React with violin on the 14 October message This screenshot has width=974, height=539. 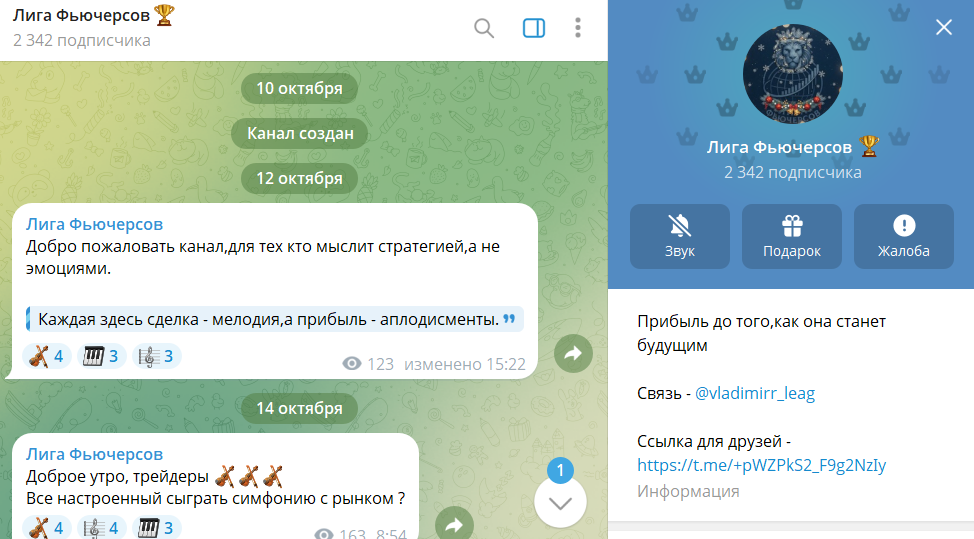(47, 527)
